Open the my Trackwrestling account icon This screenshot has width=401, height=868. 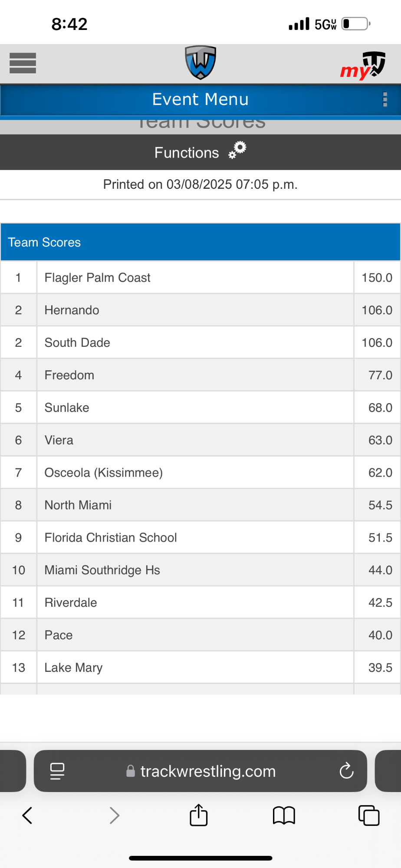[364, 66]
